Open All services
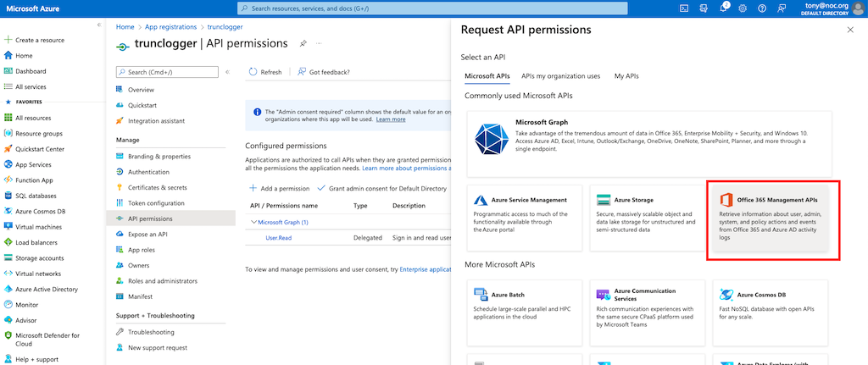This screenshot has height=365, width=868. click(x=25, y=87)
